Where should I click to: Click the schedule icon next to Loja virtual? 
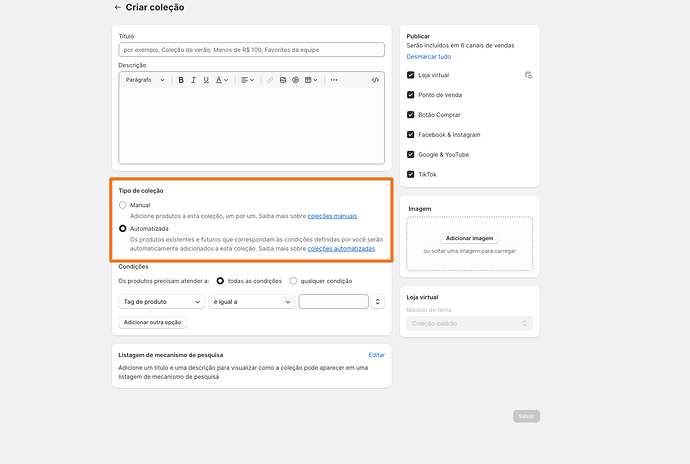pyautogui.click(x=528, y=75)
